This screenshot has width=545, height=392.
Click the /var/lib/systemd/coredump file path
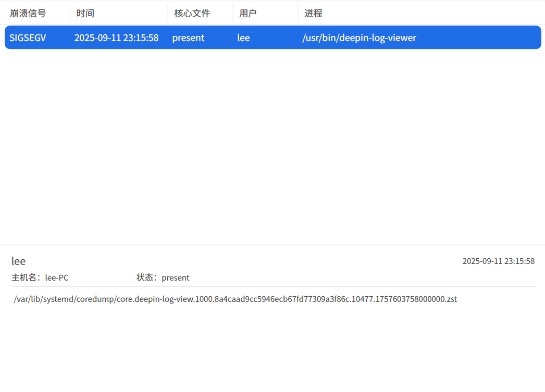[236, 299]
